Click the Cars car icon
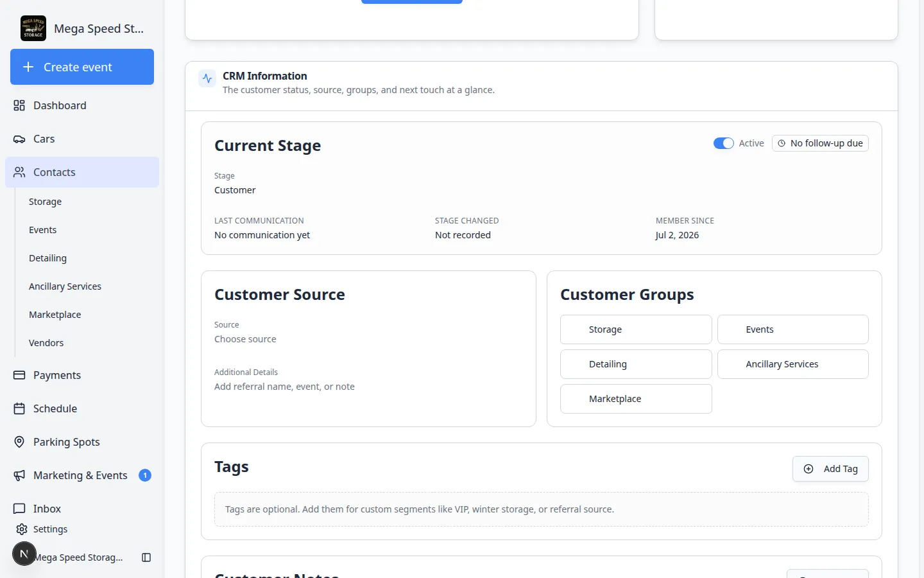 pos(19,139)
